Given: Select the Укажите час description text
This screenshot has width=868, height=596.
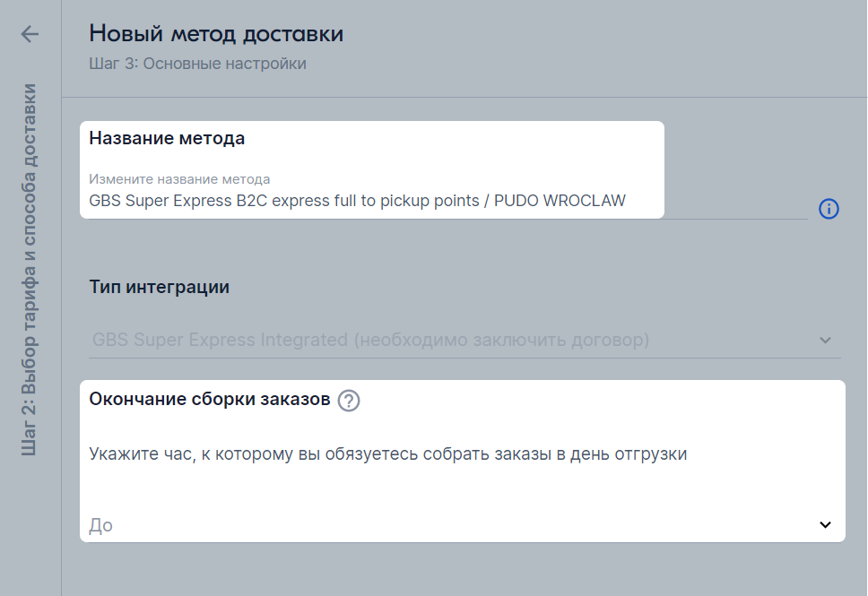Looking at the screenshot, I should (x=388, y=453).
